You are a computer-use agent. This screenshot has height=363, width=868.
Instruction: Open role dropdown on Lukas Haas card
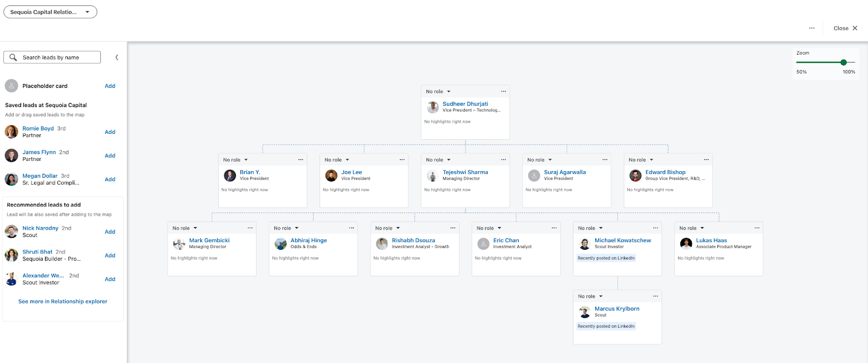(692, 228)
